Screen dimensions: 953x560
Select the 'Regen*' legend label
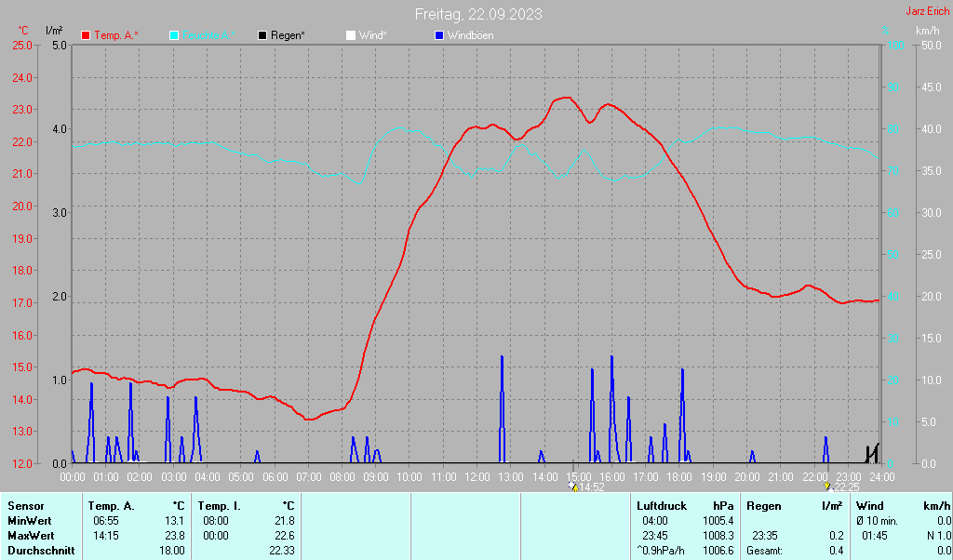pos(289,36)
